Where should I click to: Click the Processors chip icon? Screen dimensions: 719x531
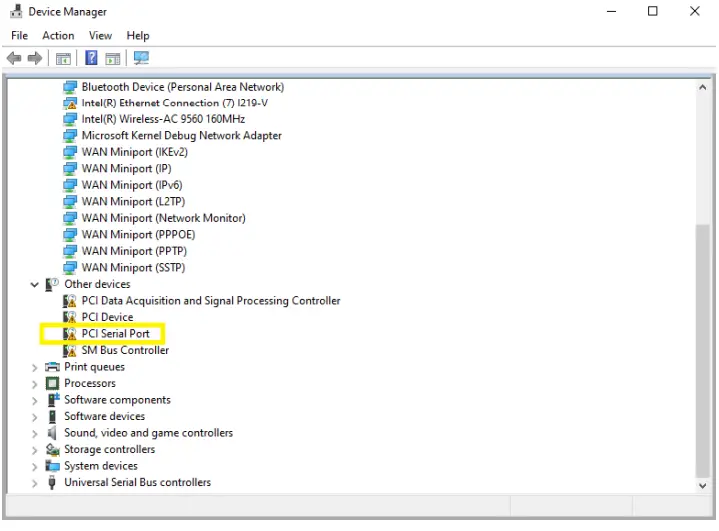(x=52, y=383)
